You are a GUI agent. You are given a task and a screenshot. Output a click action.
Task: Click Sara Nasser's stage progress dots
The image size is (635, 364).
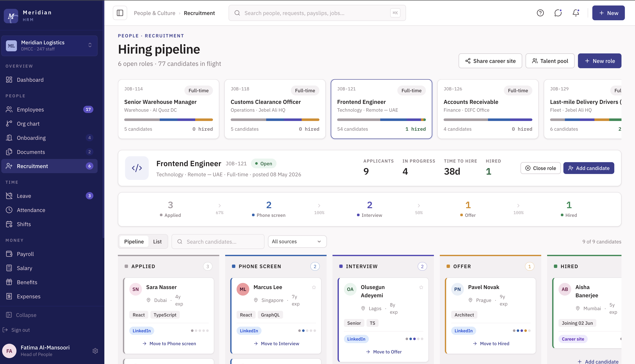[200, 331]
